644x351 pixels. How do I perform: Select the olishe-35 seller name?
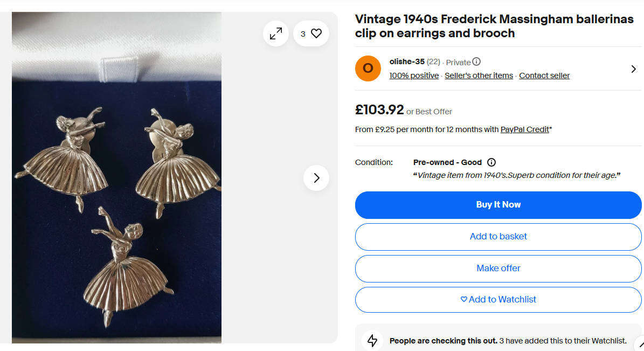click(x=407, y=61)
